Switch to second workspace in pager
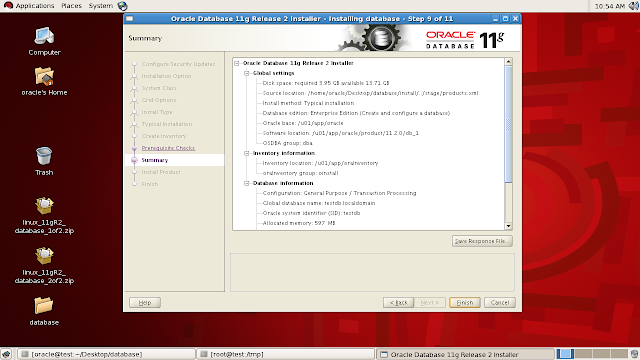Viewport: 640px width, 360px height. (x=583, y=354)
